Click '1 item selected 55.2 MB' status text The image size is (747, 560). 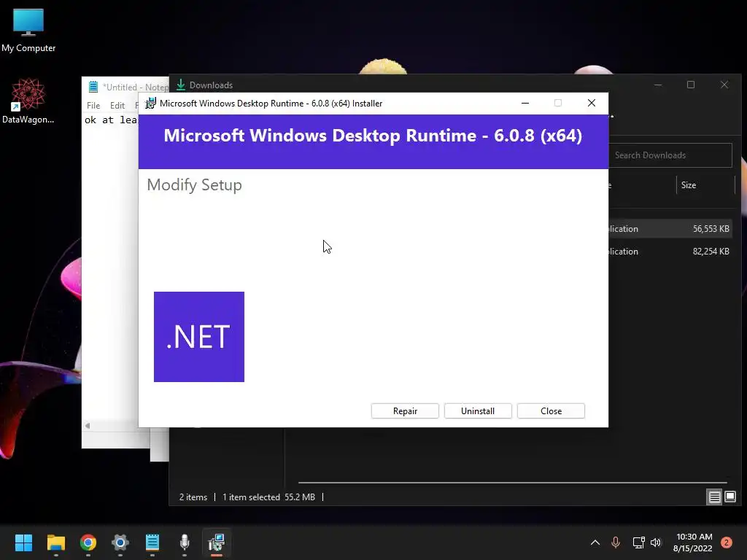pos(268,497)
